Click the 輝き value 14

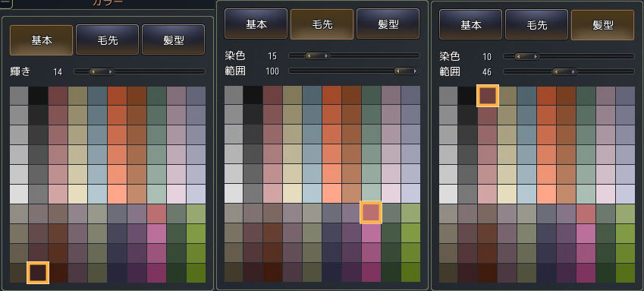point(58,72)
